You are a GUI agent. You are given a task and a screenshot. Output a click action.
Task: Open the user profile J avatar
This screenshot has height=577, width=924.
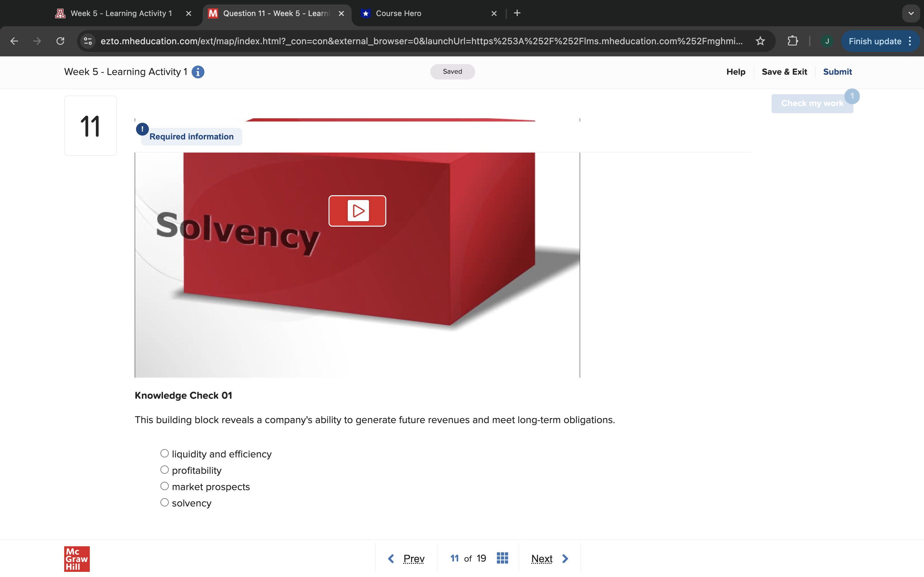coord(827,41)
